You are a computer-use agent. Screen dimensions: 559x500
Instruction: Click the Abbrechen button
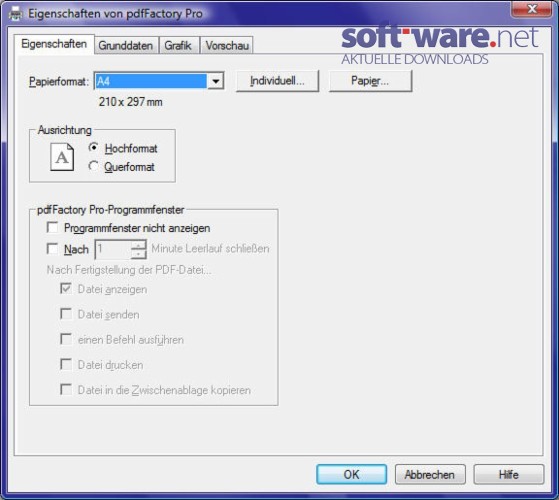click(430, 474)
